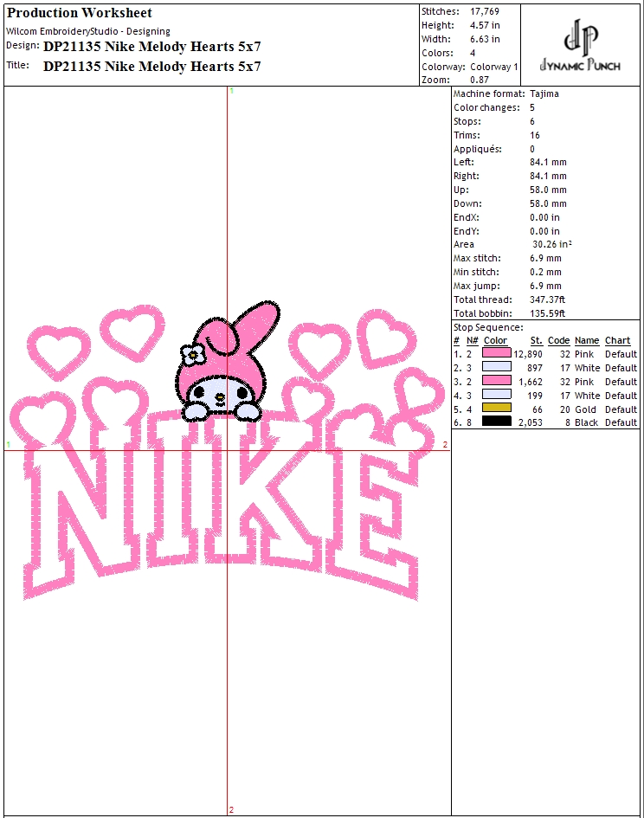Click the Machine format value 'Tajima'
The width and height of the screenshot is (644, 818).
[544, 93]
